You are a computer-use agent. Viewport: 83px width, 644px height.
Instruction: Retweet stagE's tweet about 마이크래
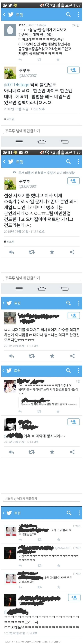[x=39, y=60]
